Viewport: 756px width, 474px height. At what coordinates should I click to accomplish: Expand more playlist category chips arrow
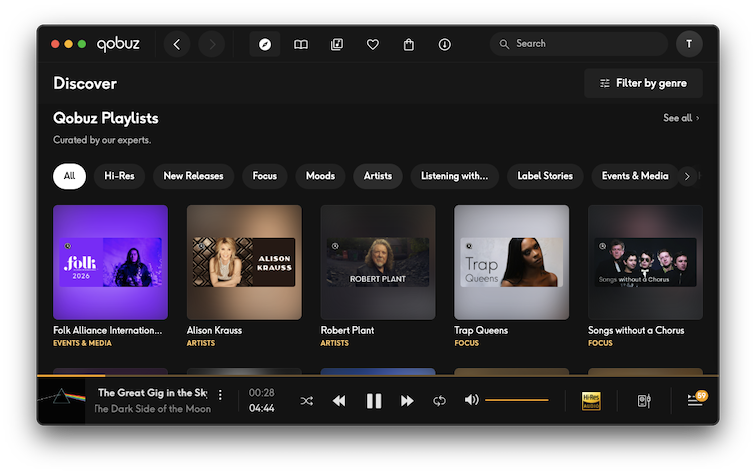[686, 176]
